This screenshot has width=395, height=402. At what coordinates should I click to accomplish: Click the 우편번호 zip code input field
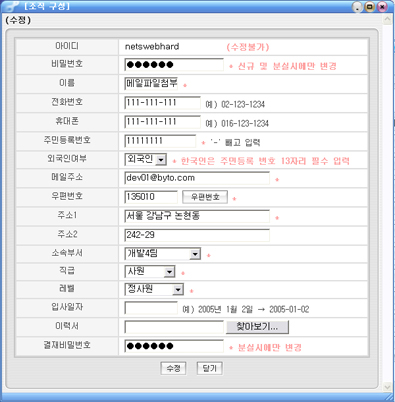[151, 197]
